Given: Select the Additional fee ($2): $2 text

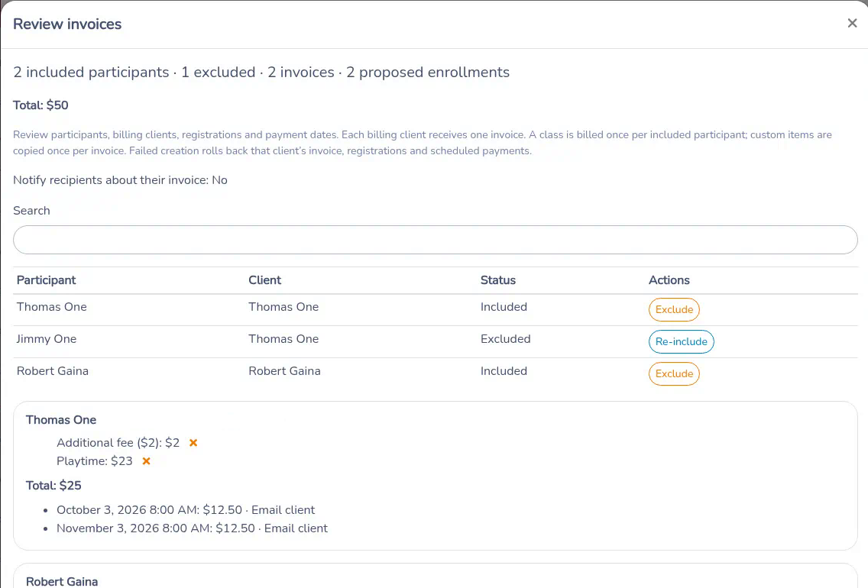Looking at the screenshot, I should pos(118,442).
